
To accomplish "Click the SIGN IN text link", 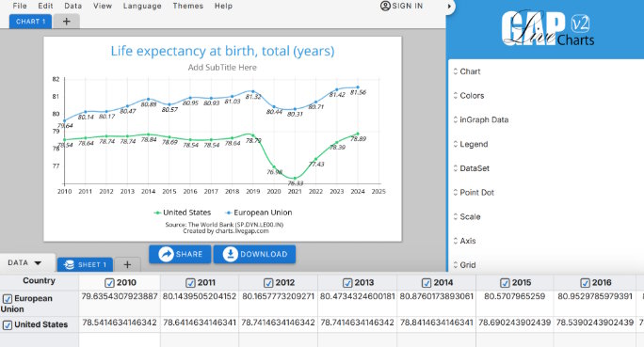I will tap(407, 6).
